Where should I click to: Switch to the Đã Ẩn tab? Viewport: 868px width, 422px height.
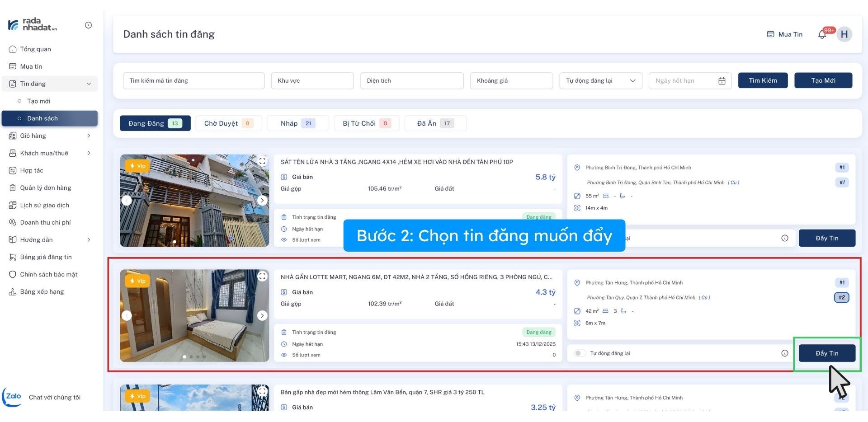[435, 123]
